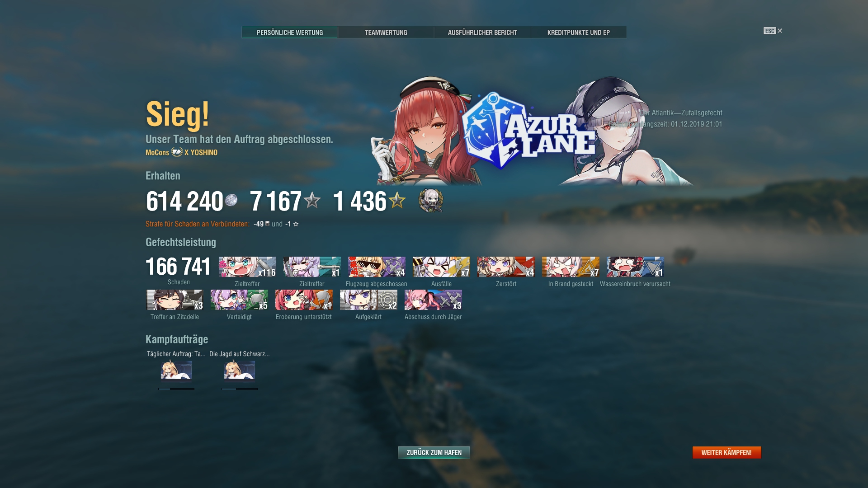Viewport: 868px width, 488px height.
Task: Open Kreditpunkte und EP tab
Action: tap(578, 33)
